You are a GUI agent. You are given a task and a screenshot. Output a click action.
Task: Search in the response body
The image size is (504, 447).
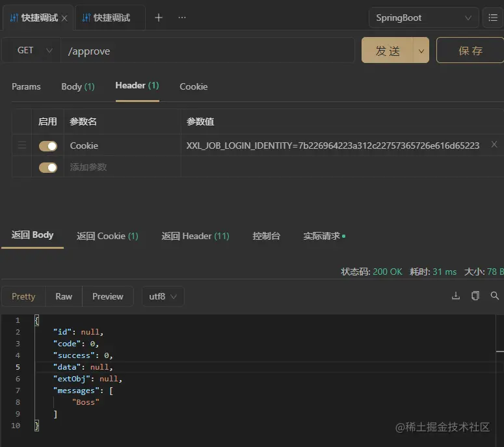pos(495,296)
